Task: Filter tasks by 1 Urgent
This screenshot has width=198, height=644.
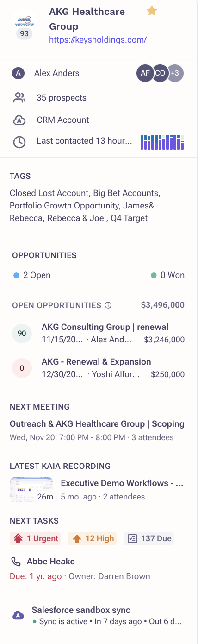Action: tap(35, 538)
